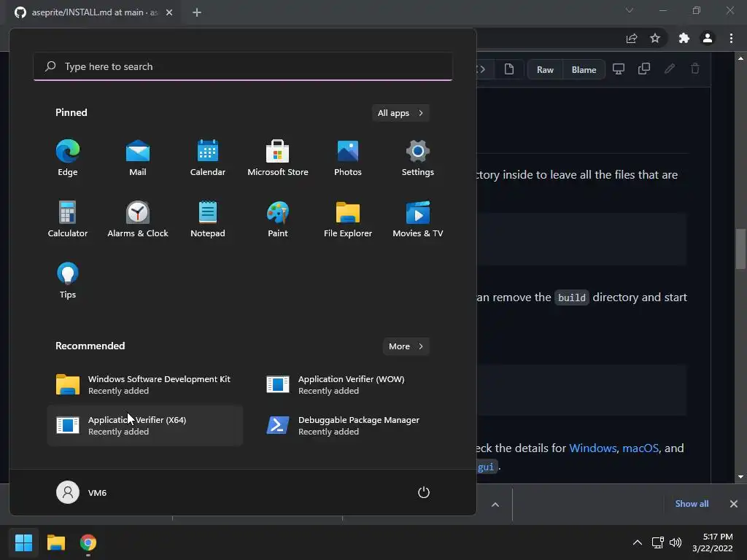Open Movies & TV
Screen dimensions: 747x560
coord(418,219)
